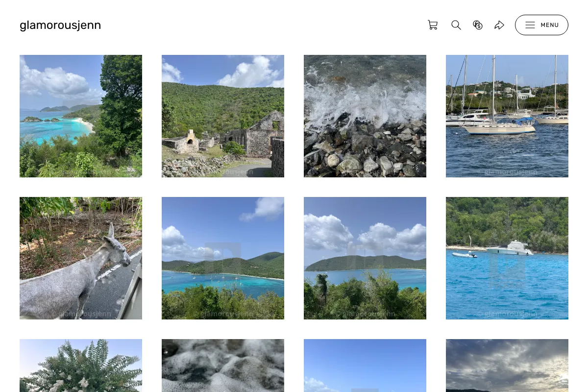Open the gray donkey on road photo
The height and width of the screenshot is (392, 588).
81,258
